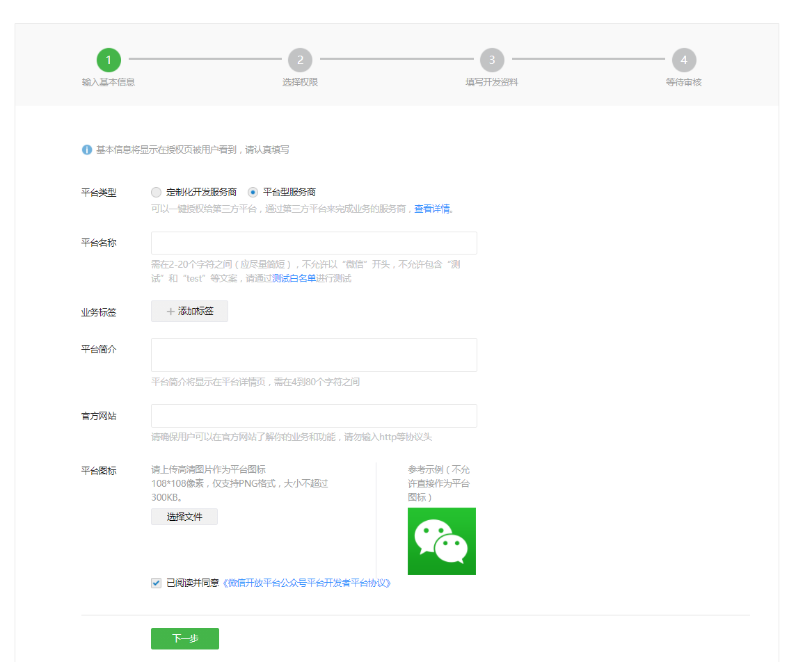Click the 等待审核 step label

(x=684, y=82)
